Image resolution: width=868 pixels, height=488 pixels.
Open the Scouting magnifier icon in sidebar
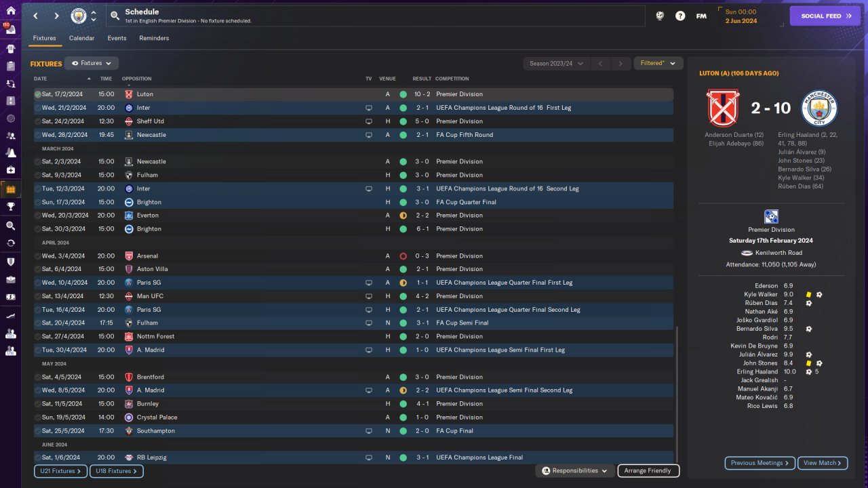point(10,226)
